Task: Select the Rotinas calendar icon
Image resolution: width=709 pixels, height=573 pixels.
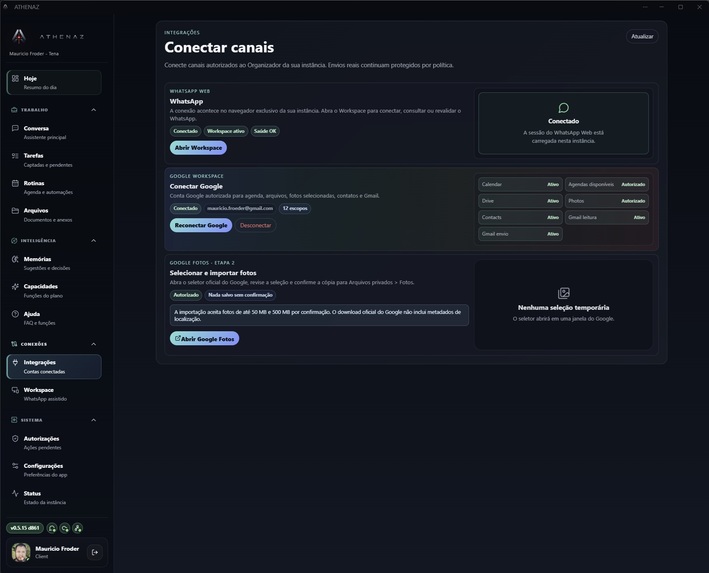Action: coord(15,183)
